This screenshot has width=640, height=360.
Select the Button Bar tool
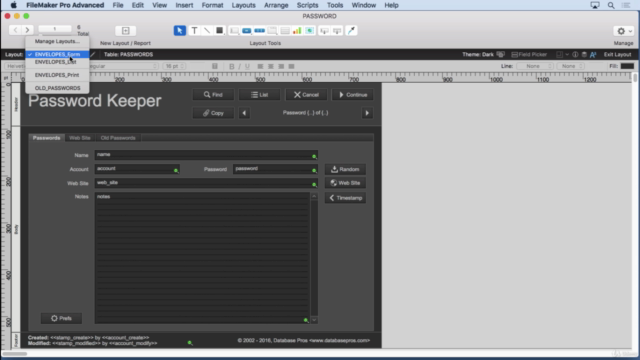coord(259,31)
